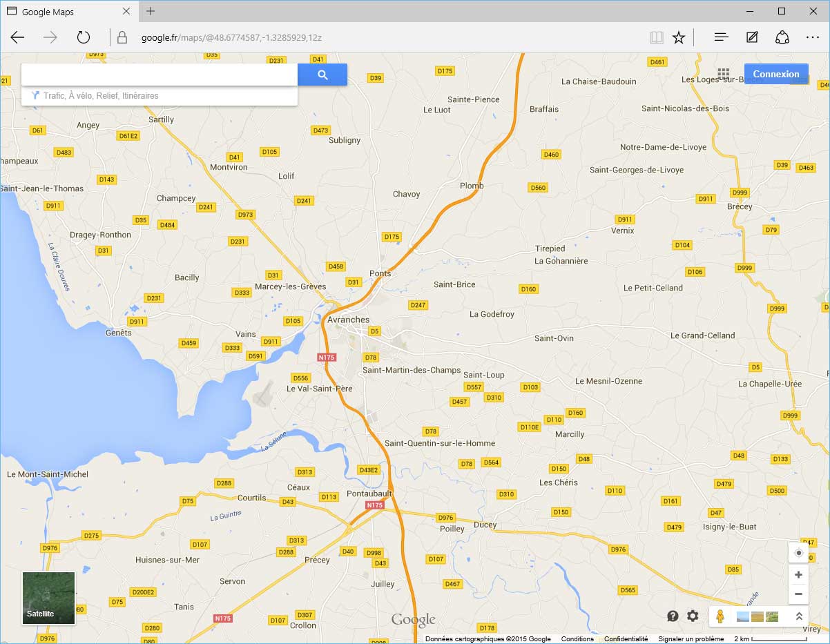
Task: Click the browser address bar URL
Action: click(231, 37)
